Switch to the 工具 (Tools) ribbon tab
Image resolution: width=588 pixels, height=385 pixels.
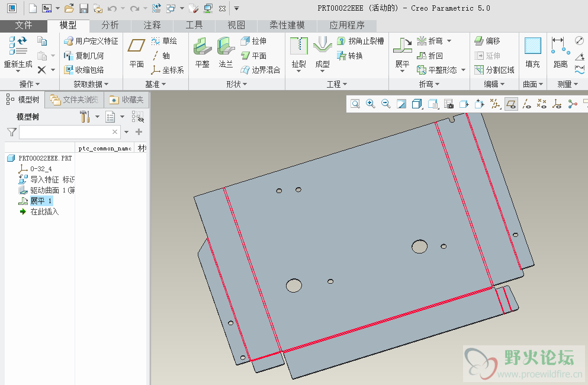(x=194, y=25)
